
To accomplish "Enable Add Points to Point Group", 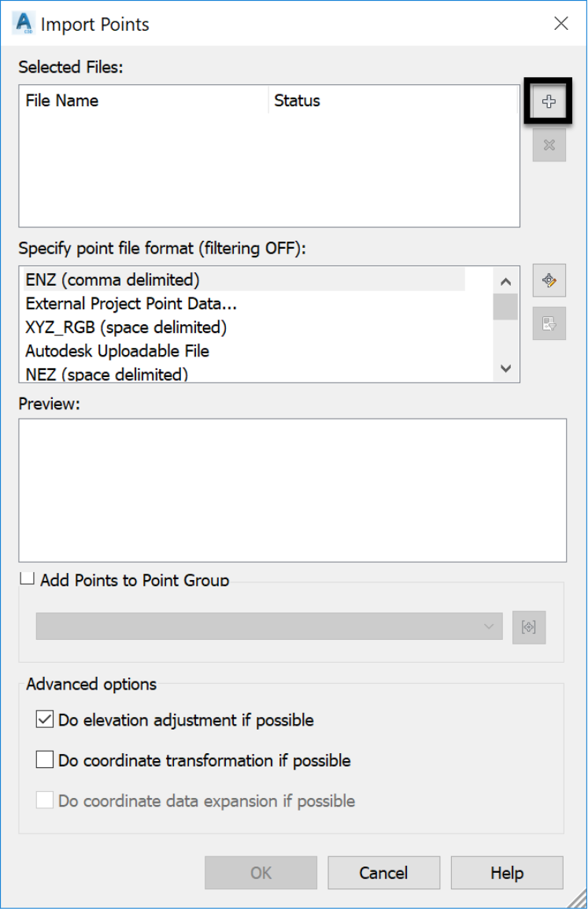I will click(x=28, y=578).
